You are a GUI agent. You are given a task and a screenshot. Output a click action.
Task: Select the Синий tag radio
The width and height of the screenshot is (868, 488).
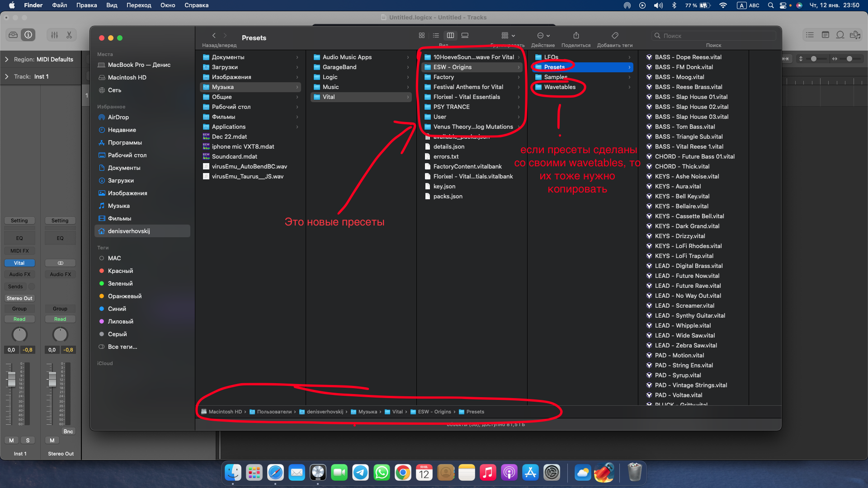pyautogui.click(x=102, y=309)
